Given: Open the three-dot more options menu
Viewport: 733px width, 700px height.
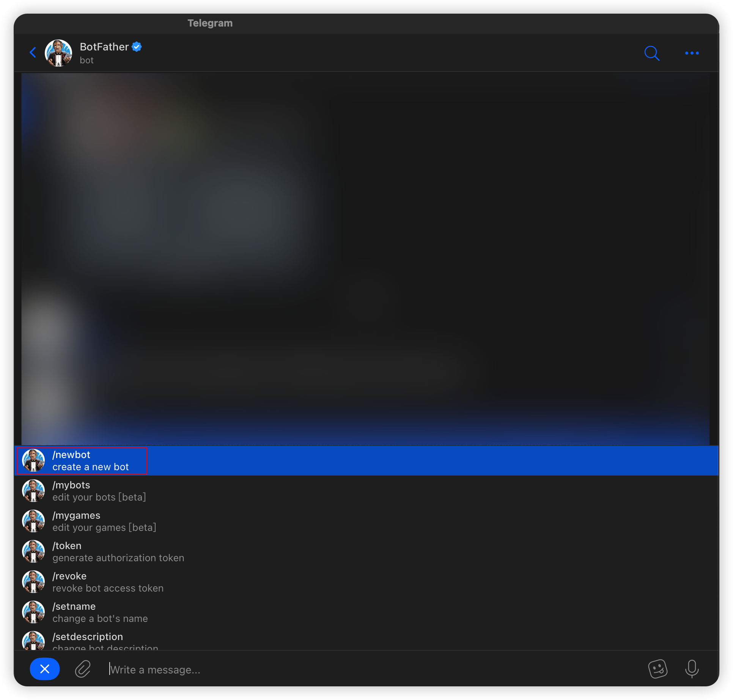Looking at the screenshot, I should click(x=692, y=53).
